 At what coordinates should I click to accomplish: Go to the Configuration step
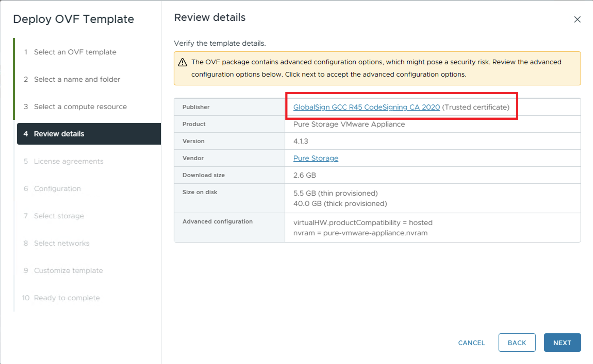57,188
